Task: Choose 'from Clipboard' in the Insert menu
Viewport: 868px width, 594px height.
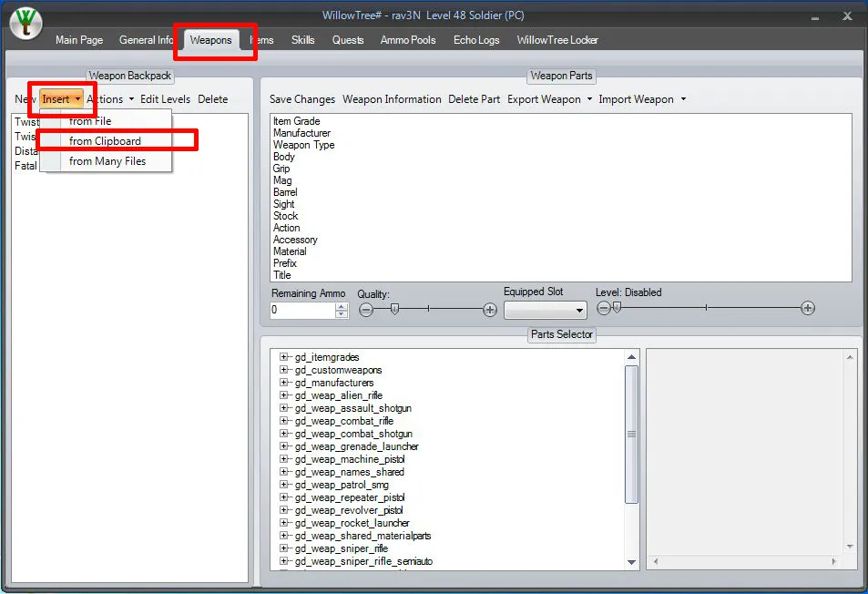Action: click(x=105, y=141)
